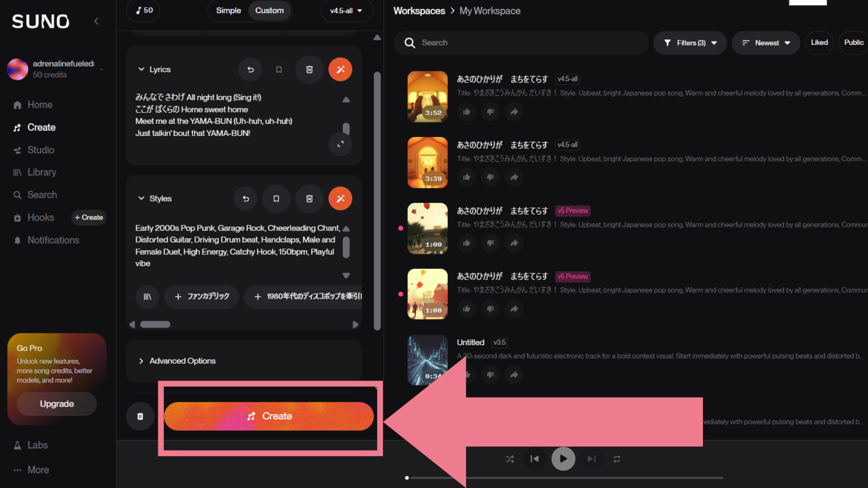Click the workspace Search field

point(520,43)
